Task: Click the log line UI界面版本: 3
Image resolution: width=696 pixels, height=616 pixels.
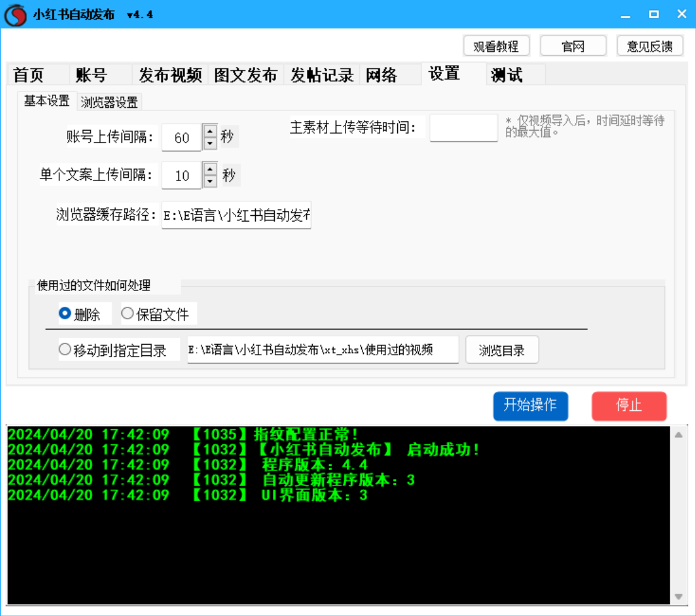Action: 188,494
